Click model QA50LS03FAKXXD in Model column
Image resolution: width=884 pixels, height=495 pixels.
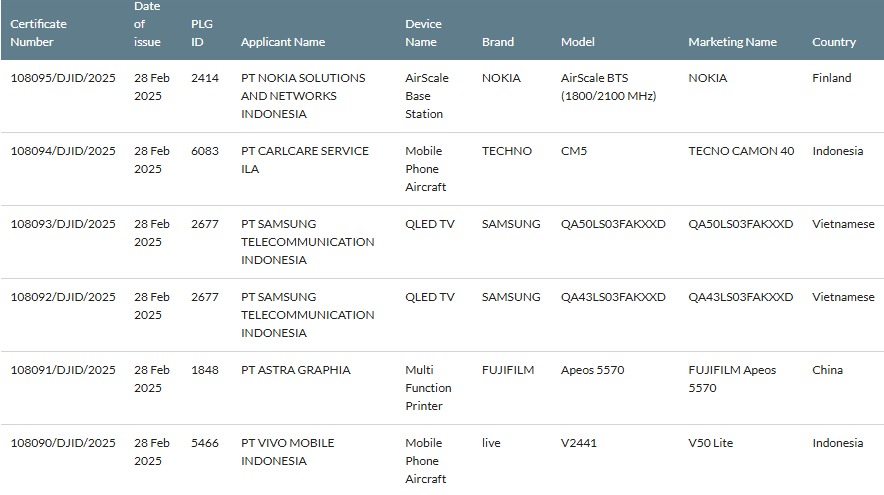[613, 224]
